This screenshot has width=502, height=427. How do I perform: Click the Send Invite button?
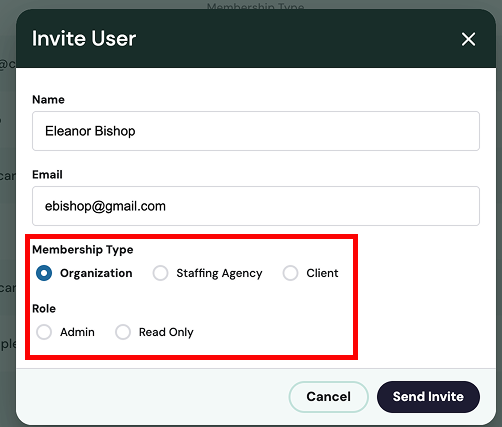[428, 397]
